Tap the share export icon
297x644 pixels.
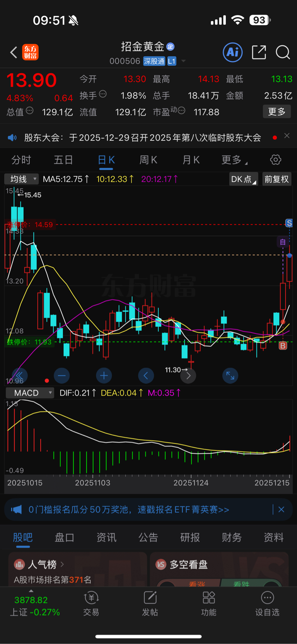point(259,52)
